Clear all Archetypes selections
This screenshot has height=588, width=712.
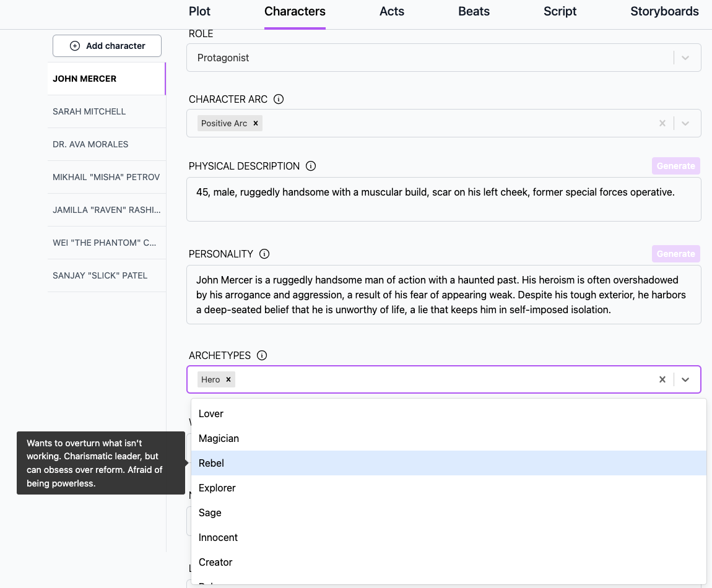tap(662, 379)
